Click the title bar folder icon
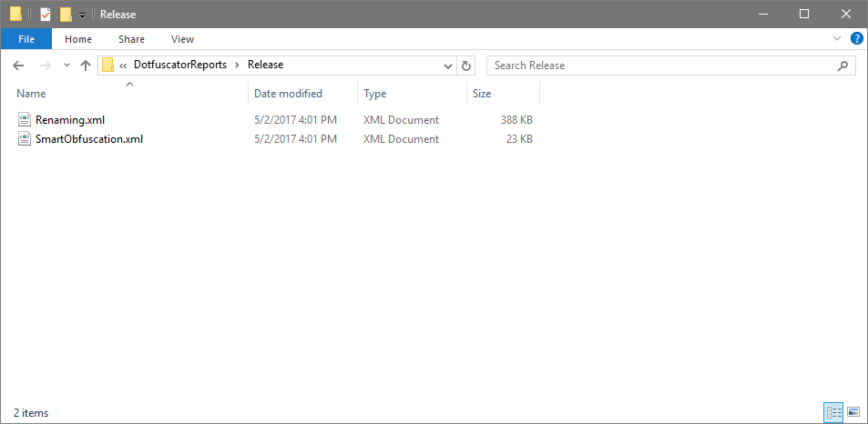 [x=16, y=14]
